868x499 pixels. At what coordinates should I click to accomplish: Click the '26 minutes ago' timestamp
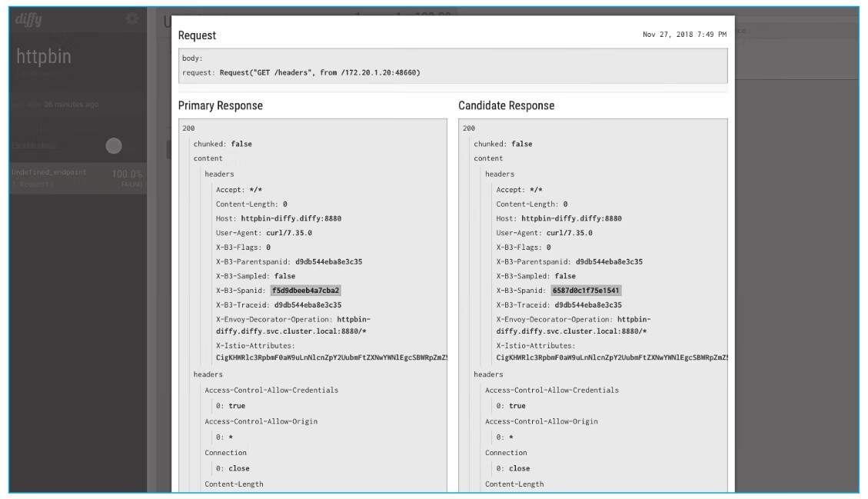(x=71, y=104)
